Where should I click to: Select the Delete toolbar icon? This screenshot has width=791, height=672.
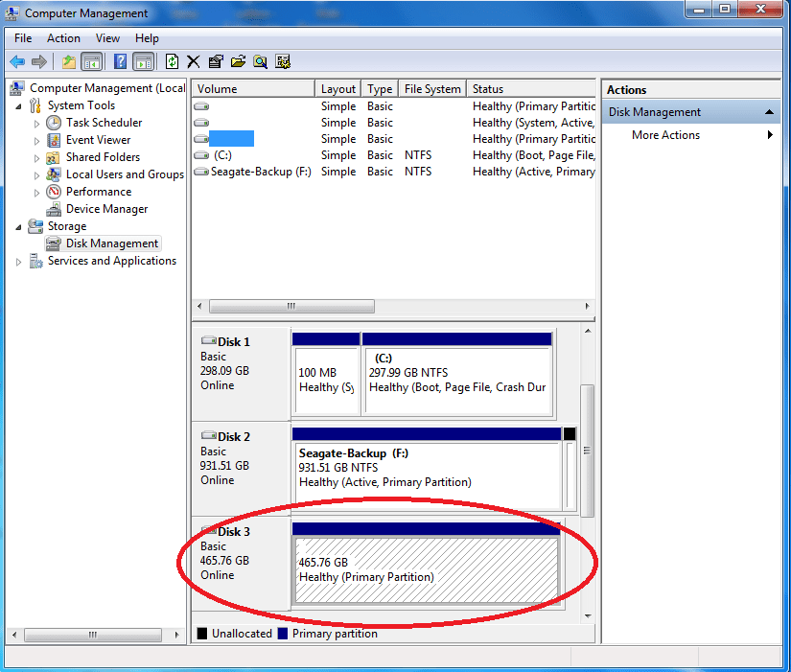194,61
